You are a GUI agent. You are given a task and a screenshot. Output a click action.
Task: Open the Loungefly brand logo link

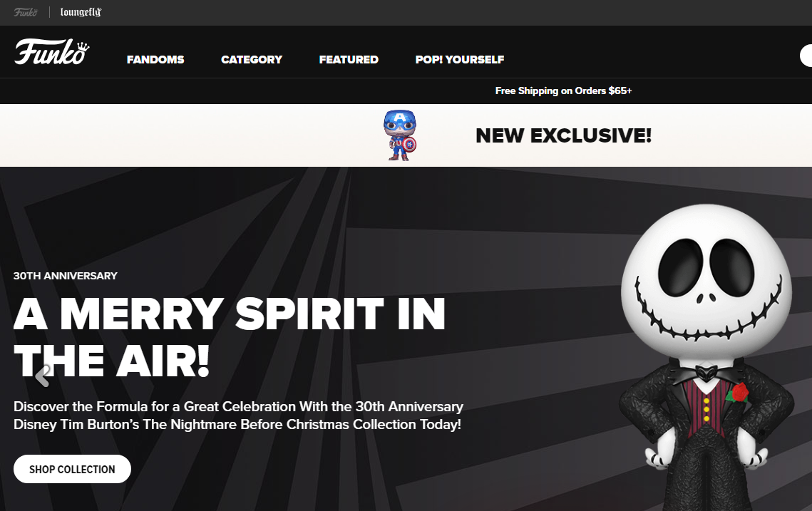pos(81,12)
